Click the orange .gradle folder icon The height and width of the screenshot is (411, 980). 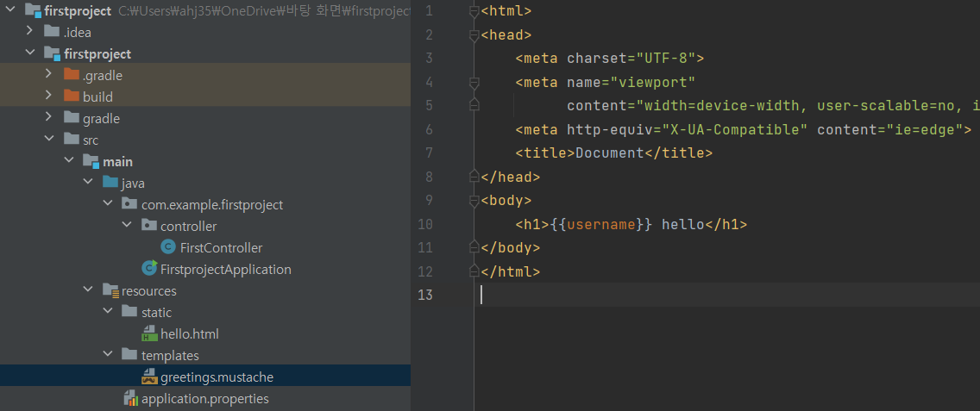coord(72,75)
